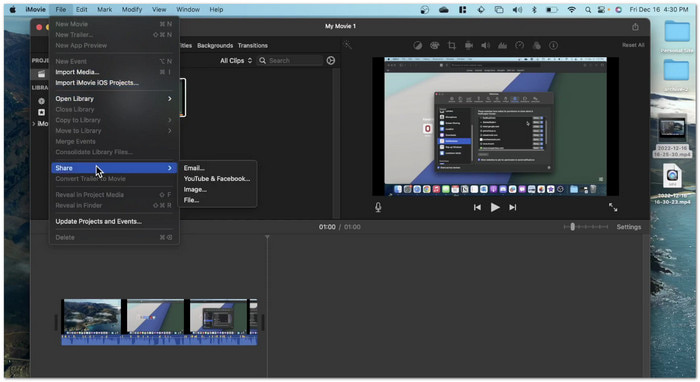Viewport: 700px width, 382px height.
Task: Open the browser filter settings gear
Action: 331,60
